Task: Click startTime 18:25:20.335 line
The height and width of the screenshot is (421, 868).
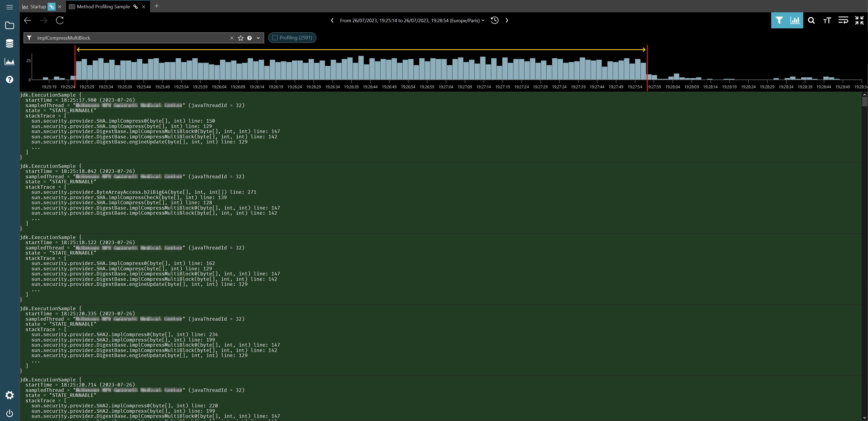Action: click(x=80, y=314)
